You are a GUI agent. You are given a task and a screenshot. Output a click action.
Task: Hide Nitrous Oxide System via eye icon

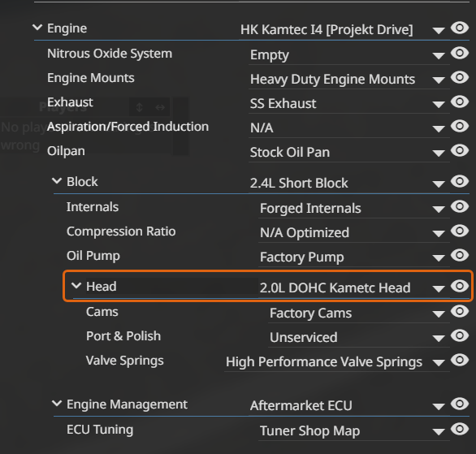coord(460,53)
